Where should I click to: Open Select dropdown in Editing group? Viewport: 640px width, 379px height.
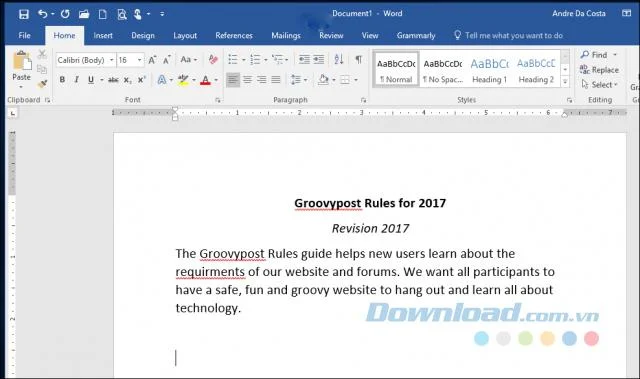599,85
